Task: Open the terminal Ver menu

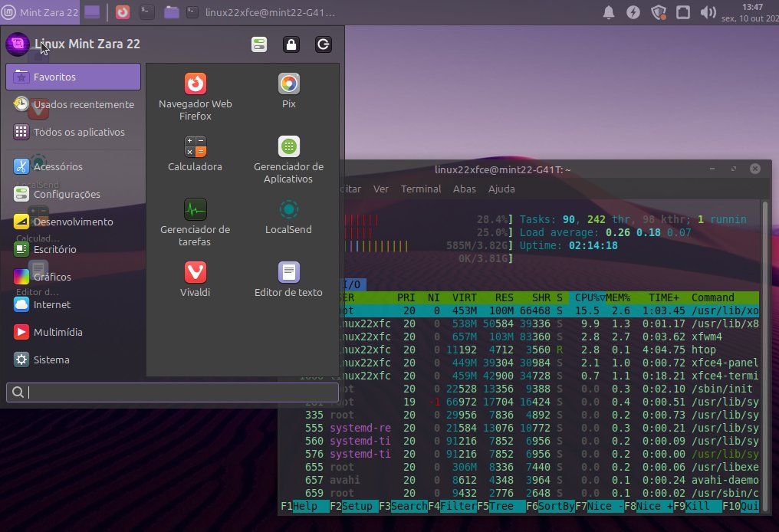Action: coord(381,189)
